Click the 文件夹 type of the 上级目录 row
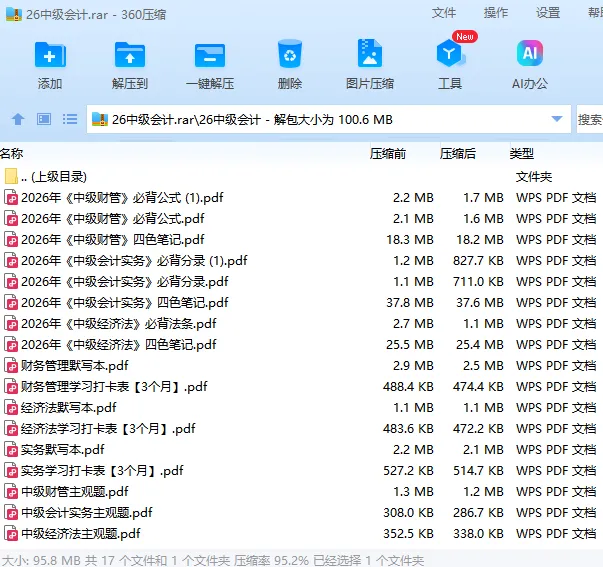The width and height of the screenshot is (603, 567). tap(533, 177)
